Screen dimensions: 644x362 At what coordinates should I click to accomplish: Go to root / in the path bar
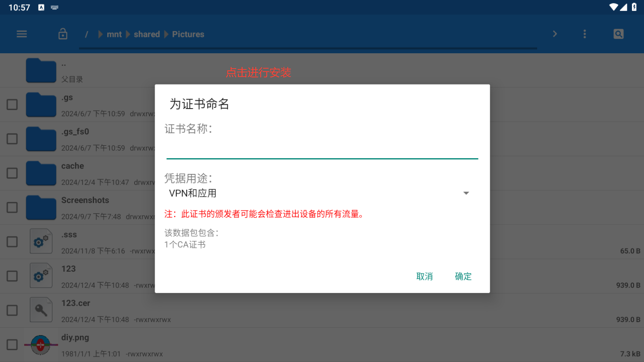point(86,35)
